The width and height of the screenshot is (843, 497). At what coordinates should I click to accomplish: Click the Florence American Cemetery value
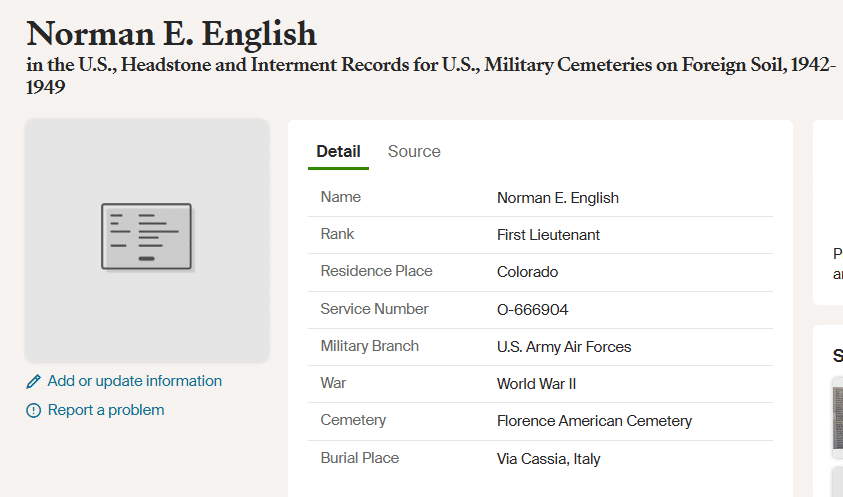point(594,421)
